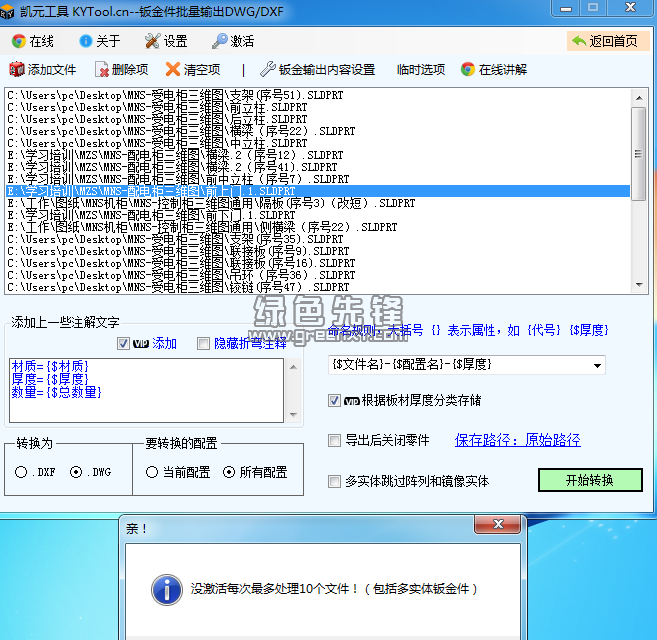Enable 多实体跳过阵列和镜像实体 checkbox
The width and height of the screenshot is (657, 640).
(334, 481)
